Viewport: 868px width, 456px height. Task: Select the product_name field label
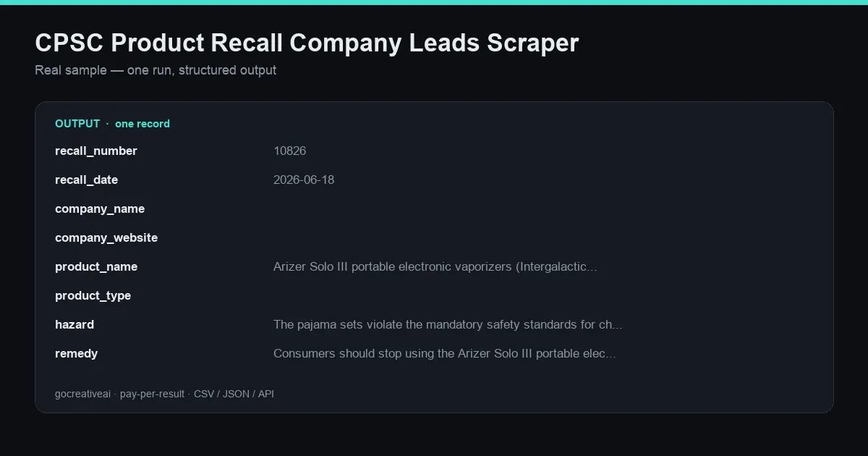[96, 266]
